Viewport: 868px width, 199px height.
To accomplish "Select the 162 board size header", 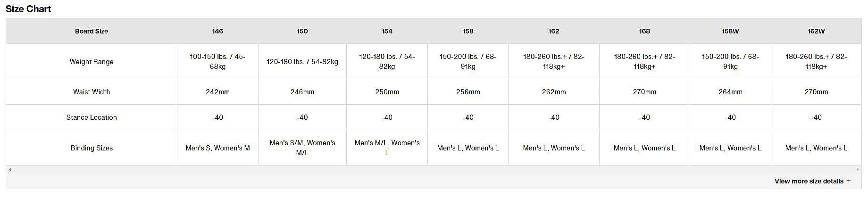I will [x=554, y=31].
